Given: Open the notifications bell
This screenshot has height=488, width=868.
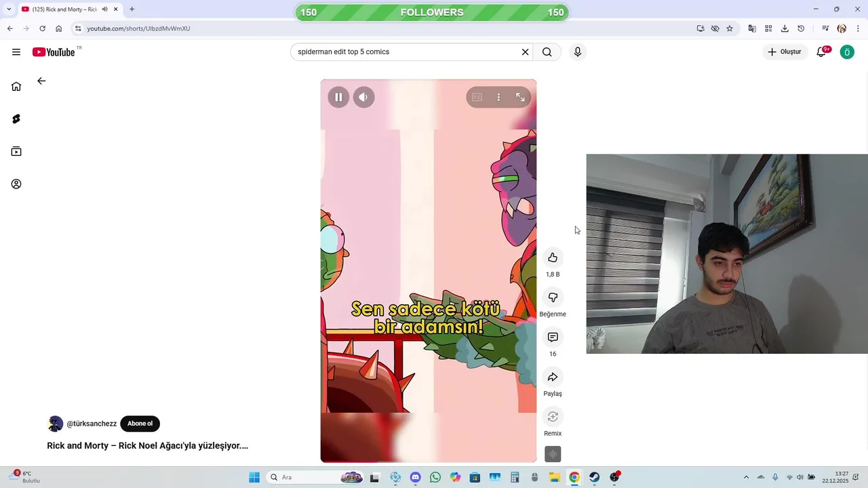Looking at the screenshot, I should pos(822,52).
